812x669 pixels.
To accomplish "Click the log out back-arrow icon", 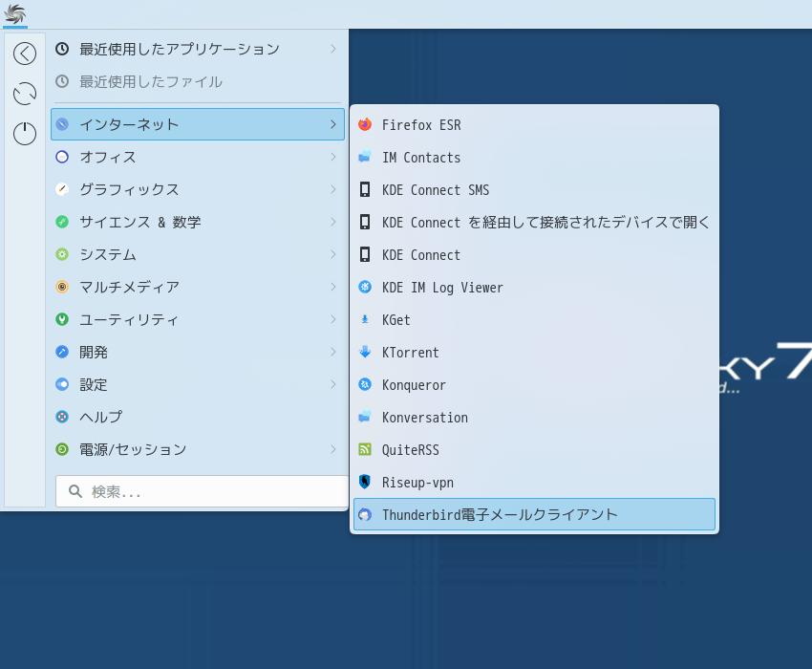I will point(25,54).
